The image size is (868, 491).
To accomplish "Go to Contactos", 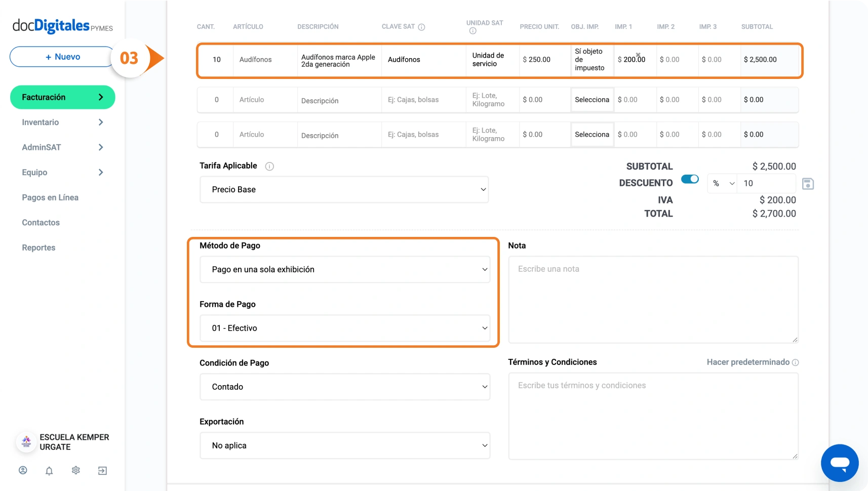I will point(41,222).
